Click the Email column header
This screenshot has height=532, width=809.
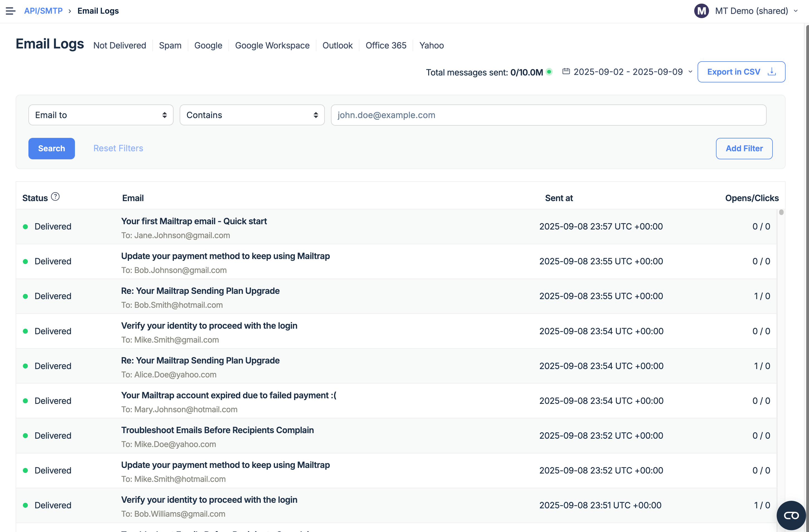[133, 198]
